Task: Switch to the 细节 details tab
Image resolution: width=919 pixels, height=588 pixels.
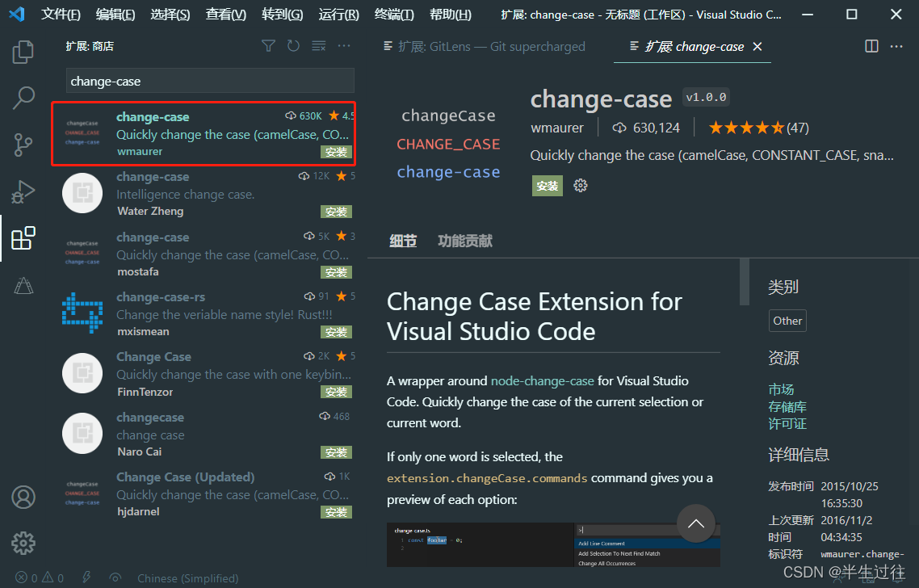Action: click(x=403, y=241)
